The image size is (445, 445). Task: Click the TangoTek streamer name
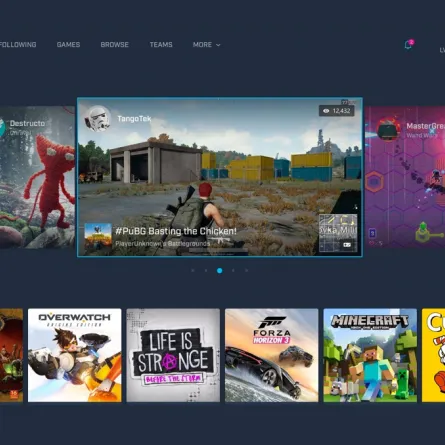tap(134, 119)
